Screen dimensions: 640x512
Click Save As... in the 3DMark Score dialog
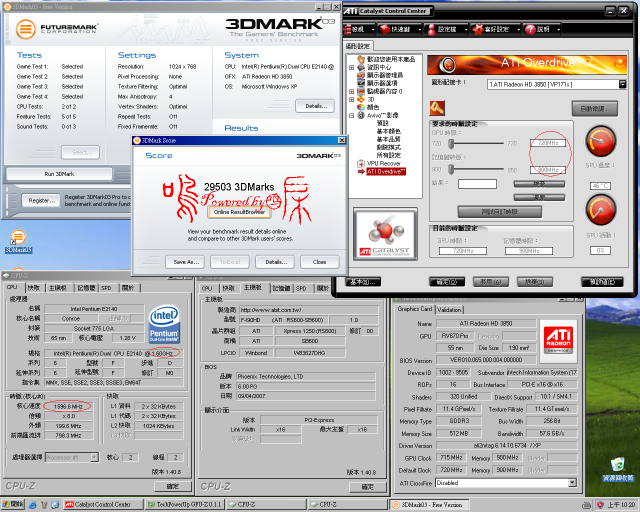pos(187,262)
